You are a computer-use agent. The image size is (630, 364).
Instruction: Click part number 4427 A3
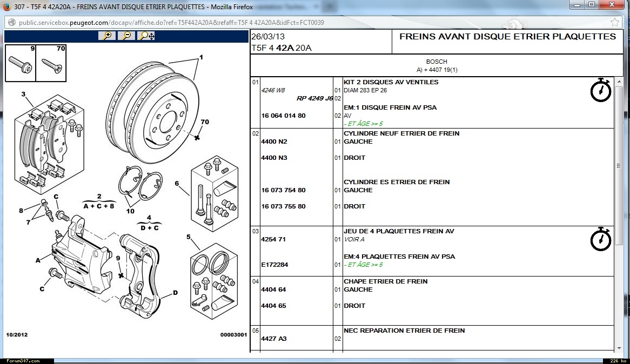point(273,338)
